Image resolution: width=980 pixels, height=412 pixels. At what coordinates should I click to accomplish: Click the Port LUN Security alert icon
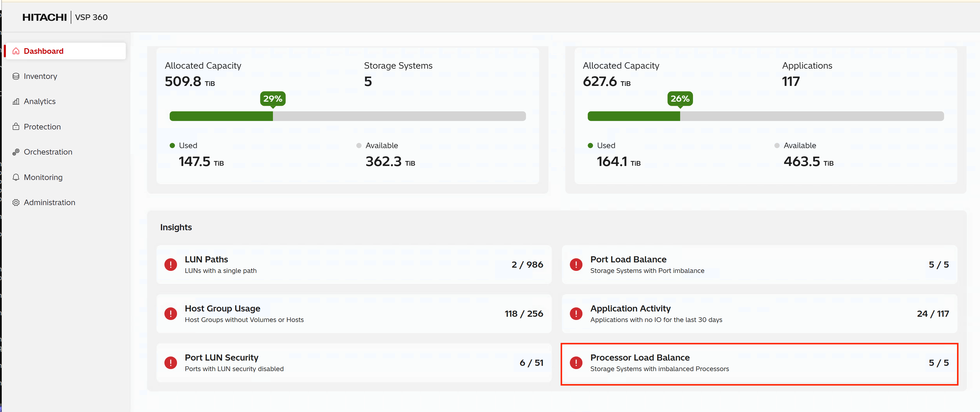[171, 363]
